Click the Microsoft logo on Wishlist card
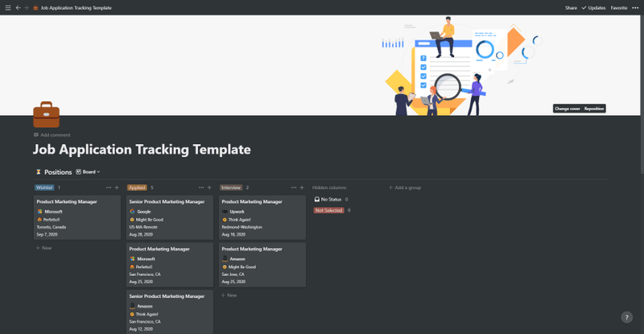 [39, 212]
